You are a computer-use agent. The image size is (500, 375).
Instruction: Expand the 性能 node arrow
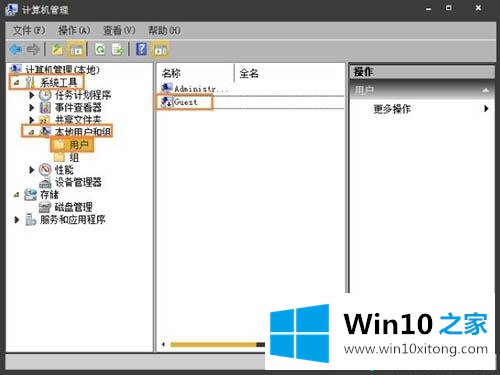click(32, 170)
